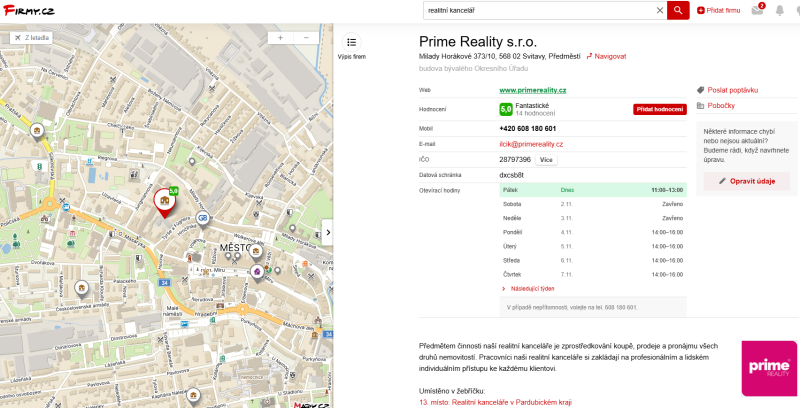Click the Prime Reality logo thumbnail

click(x=769, y=368)
